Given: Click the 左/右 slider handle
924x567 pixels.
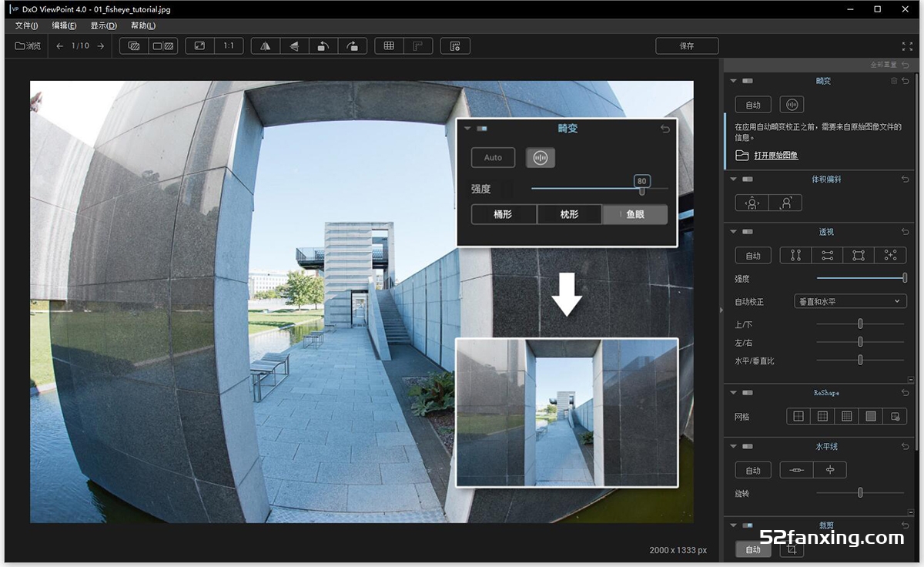Looking at the screenshot, I should coord(860,342).
